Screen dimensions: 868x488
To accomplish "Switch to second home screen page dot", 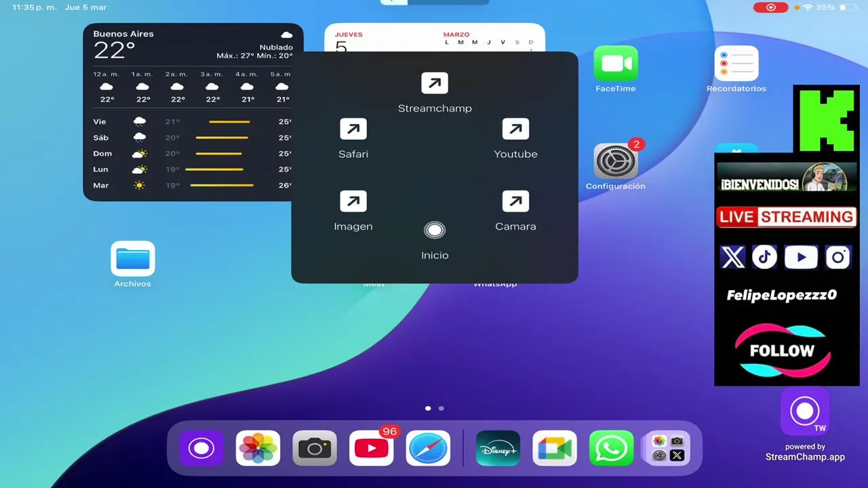I will (x=441, y=408).
